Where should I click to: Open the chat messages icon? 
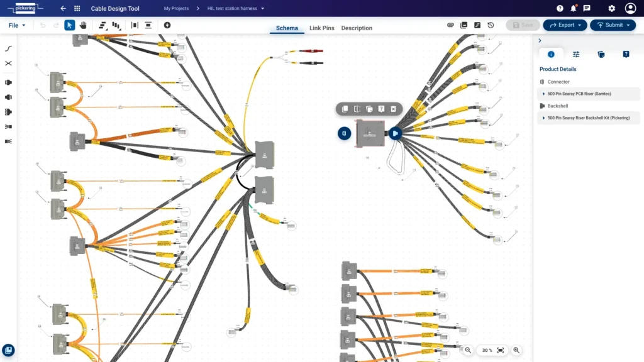pyautogui.click(x=587, y=8)
